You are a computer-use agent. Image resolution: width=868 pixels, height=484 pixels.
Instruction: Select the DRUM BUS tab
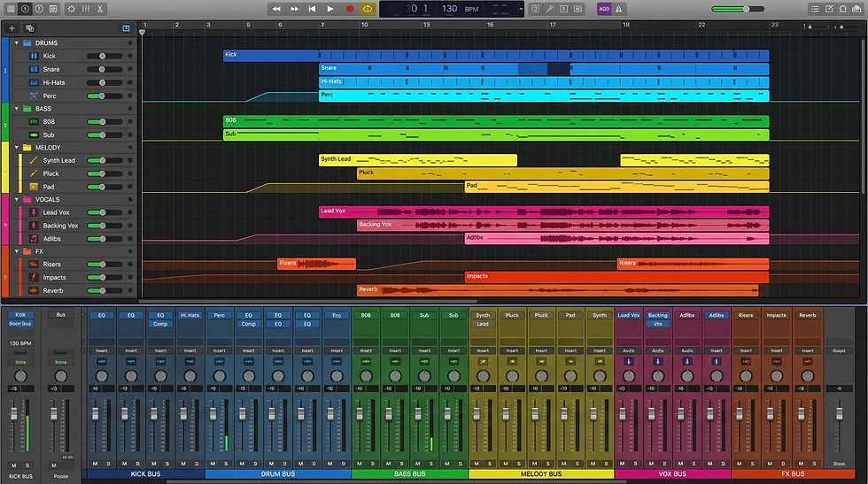tap(278, 474)
